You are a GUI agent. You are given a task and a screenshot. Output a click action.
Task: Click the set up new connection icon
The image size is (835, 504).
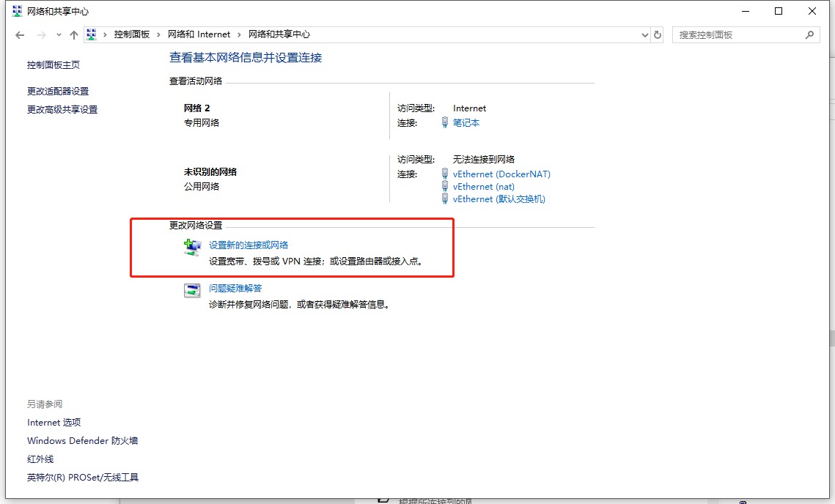pyautogui.click(x=192, y=247)
